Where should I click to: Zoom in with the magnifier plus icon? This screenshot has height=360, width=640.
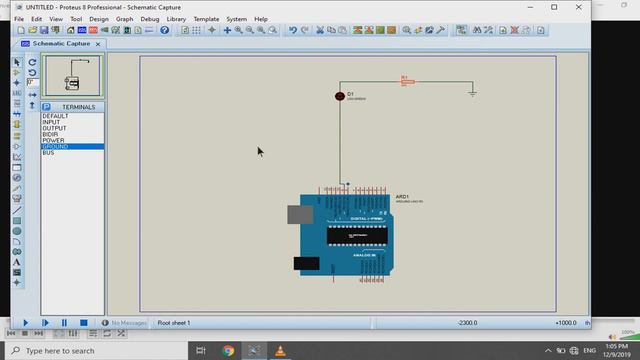click(238, 30)
